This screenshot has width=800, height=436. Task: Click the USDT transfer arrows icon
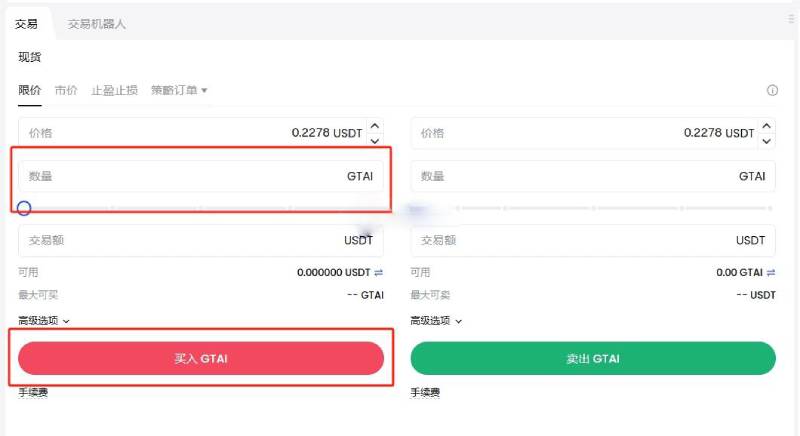pyautogui.click(x=379, y=272)
